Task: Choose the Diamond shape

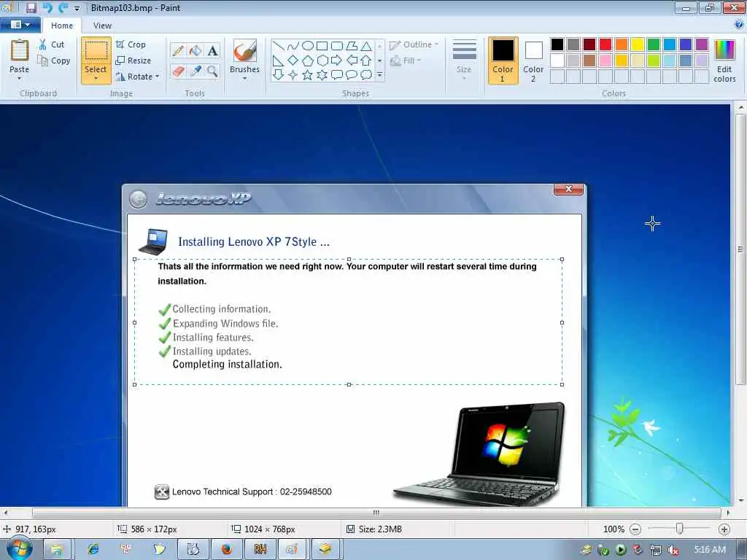Action: pyautogui.click(x=293, y=61)
